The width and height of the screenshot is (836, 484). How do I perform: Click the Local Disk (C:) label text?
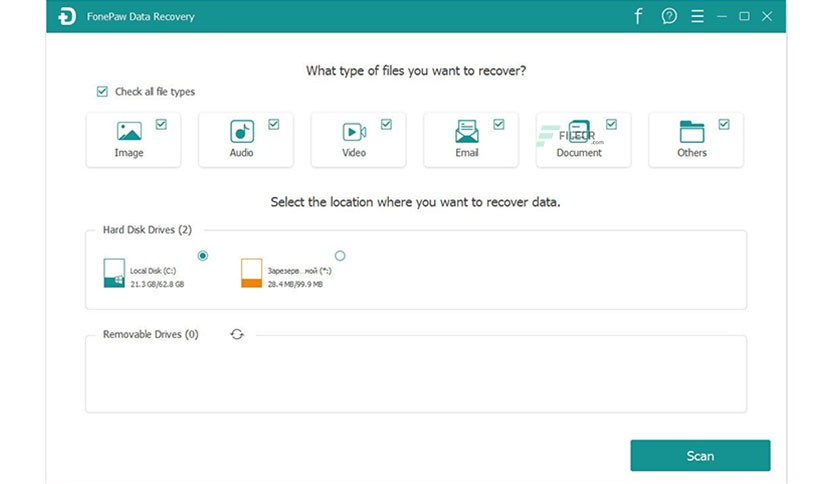pos(152,271)
